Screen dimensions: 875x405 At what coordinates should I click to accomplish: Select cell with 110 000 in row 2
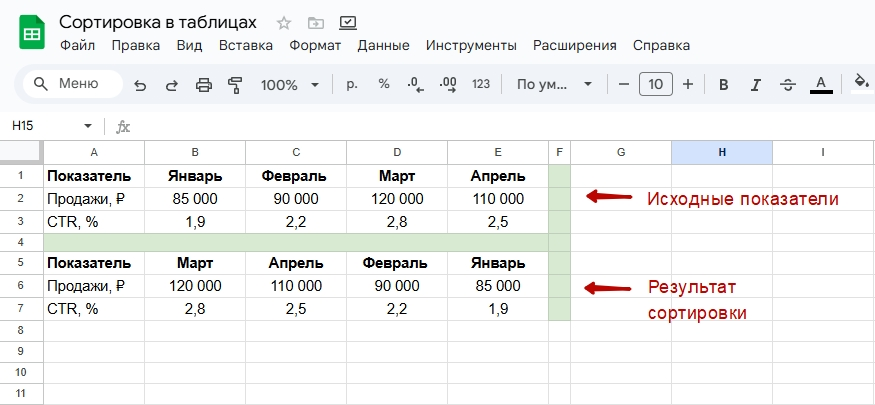(x=498, y=199)
